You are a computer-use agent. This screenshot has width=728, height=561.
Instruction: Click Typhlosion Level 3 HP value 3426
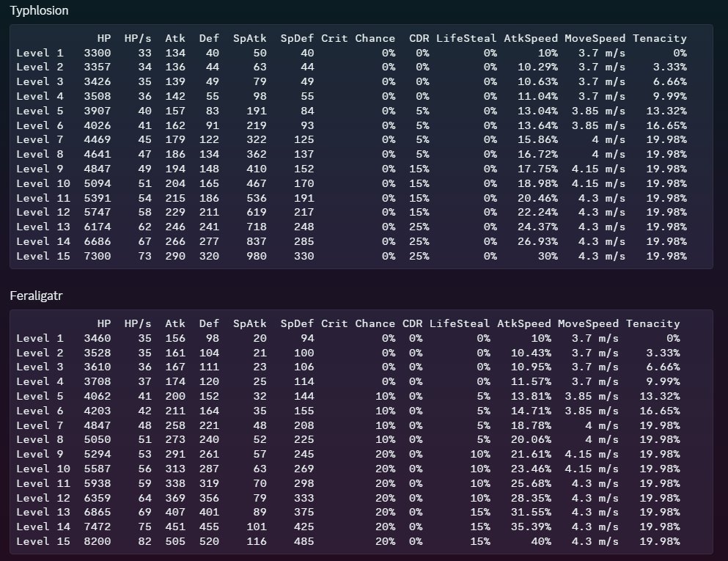[98, 81]
